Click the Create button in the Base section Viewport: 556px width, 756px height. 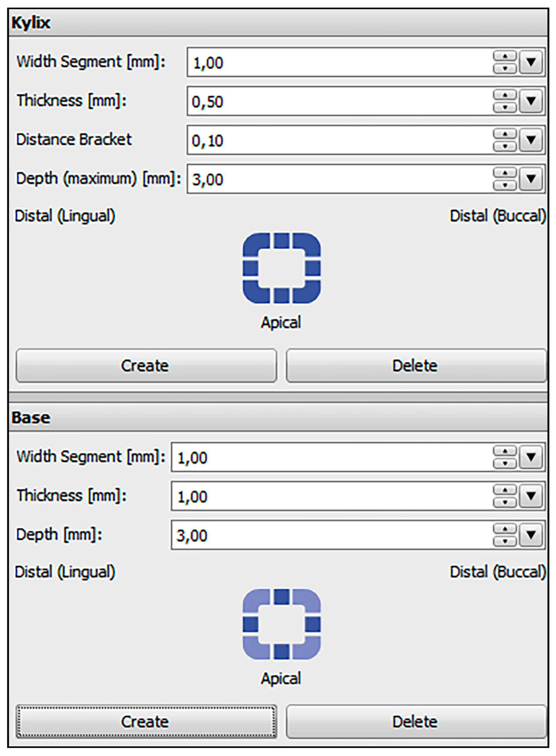point(146,722)
